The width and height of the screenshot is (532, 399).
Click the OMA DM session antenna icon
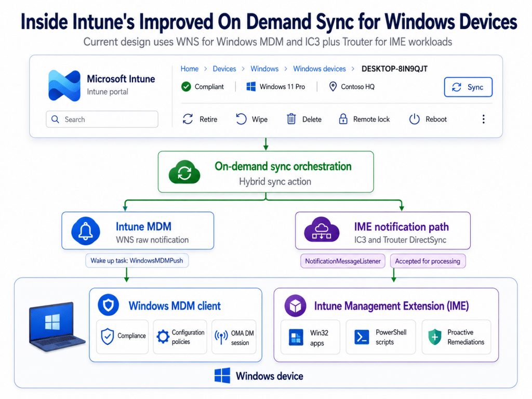click(x=221, y=337)
